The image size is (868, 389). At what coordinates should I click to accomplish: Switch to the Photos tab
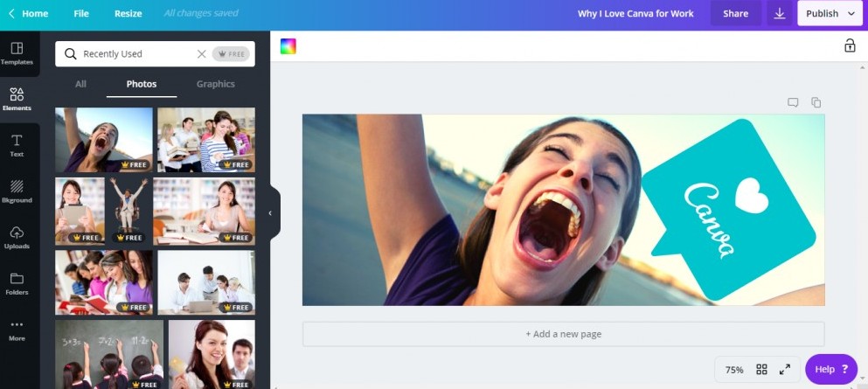coord(142,84)
